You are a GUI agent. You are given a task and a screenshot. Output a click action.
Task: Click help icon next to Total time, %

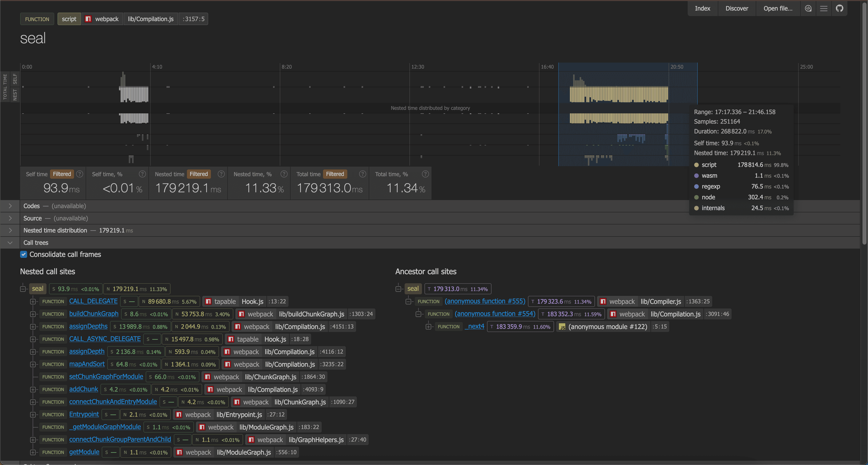coord(425,174)
